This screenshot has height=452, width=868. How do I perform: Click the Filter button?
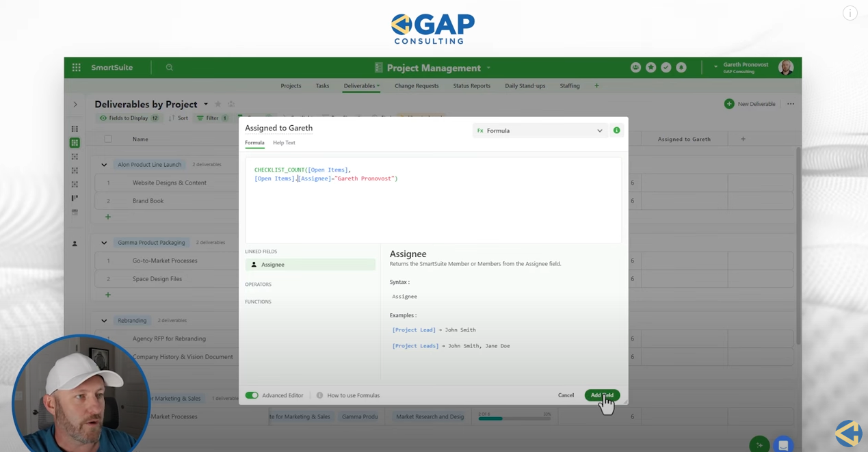pyautogui.click(x=212, y=118)
